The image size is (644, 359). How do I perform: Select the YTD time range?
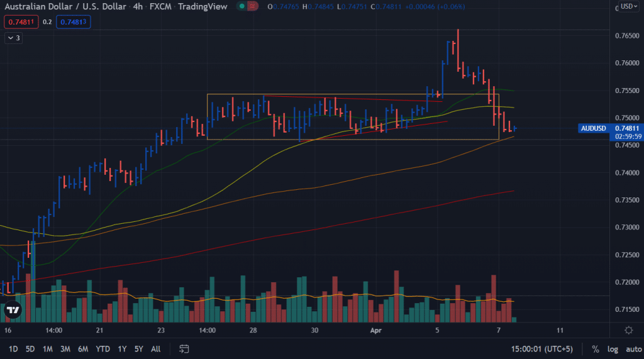tap(103, 349)
